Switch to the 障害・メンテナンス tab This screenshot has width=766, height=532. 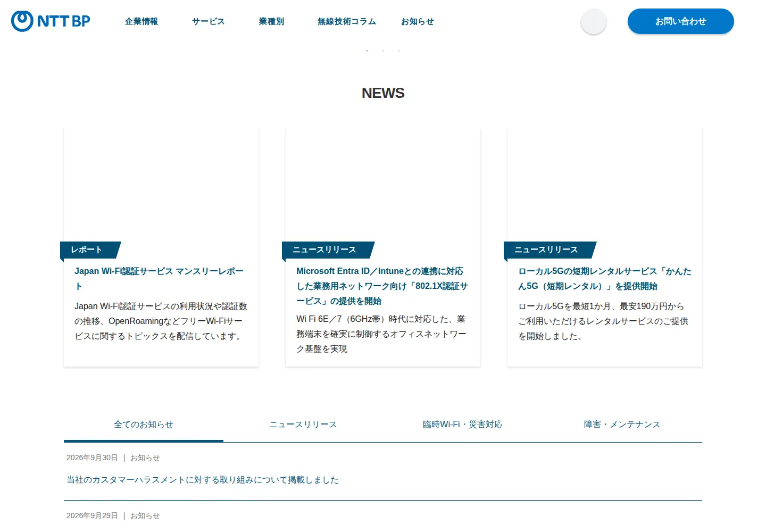622,425
